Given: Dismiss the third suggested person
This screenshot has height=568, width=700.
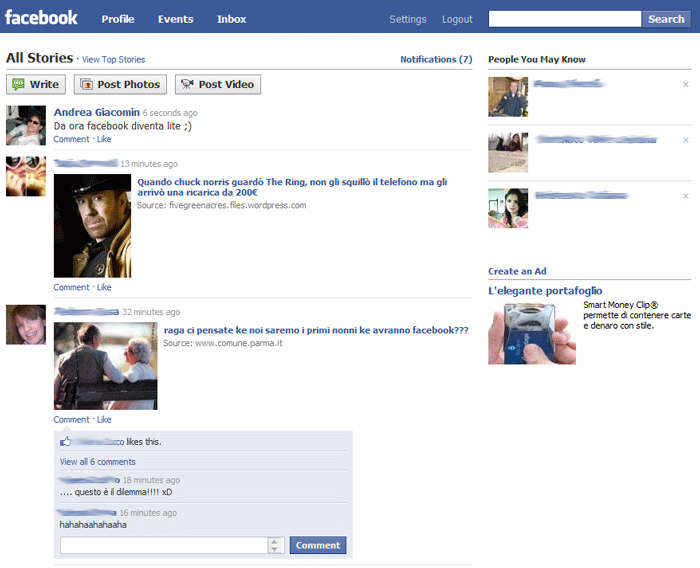Looking at the screenshot, I should (686, 196).
